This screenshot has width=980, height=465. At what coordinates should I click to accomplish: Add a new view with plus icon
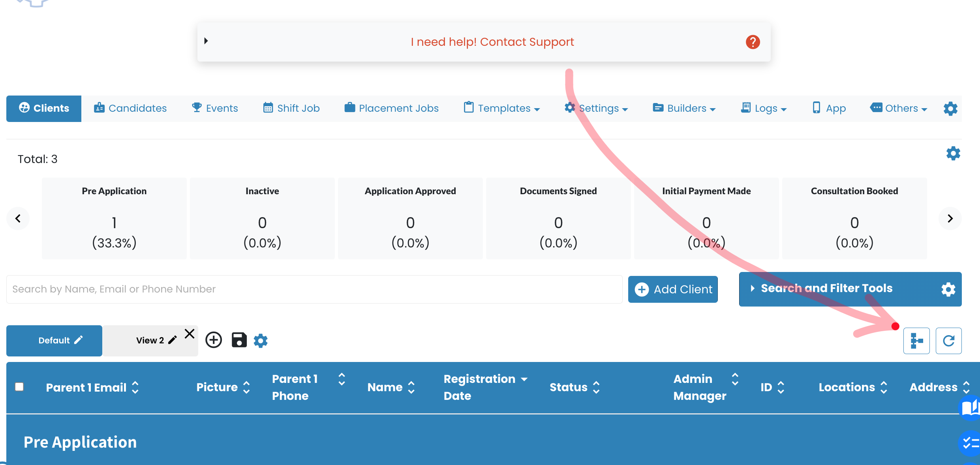click(x=214, y=340)
